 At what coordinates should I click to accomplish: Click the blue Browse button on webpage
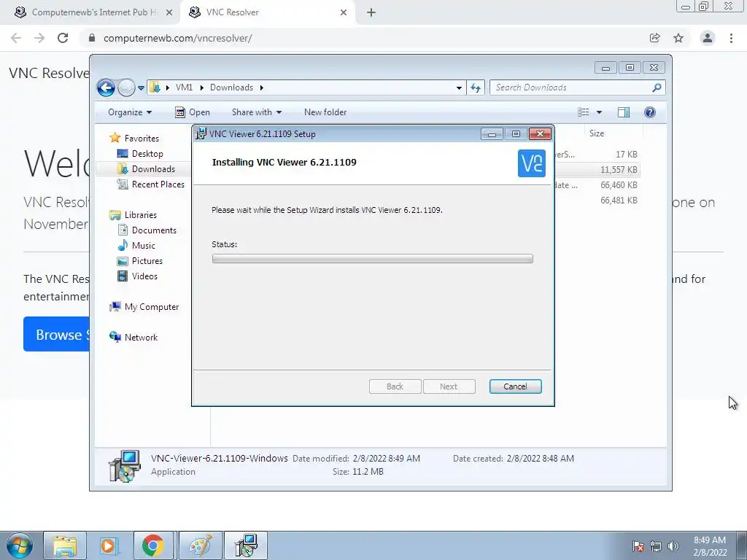tap(56, 334)
